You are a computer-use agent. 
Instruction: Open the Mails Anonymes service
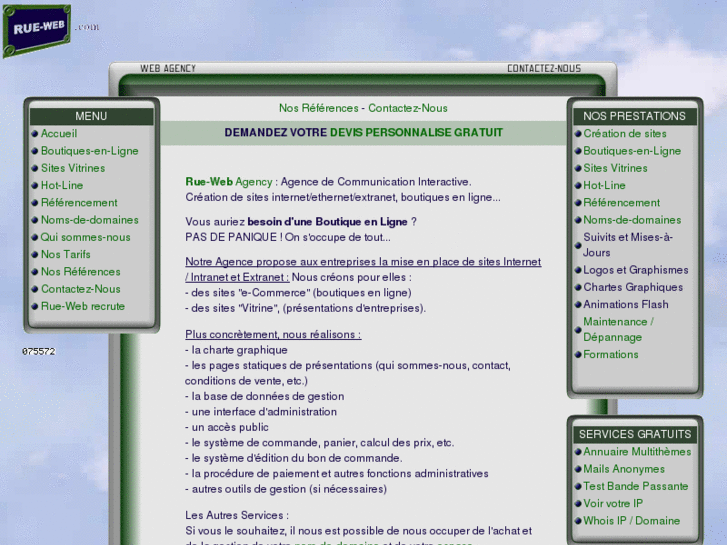click(x=624, y=469)
